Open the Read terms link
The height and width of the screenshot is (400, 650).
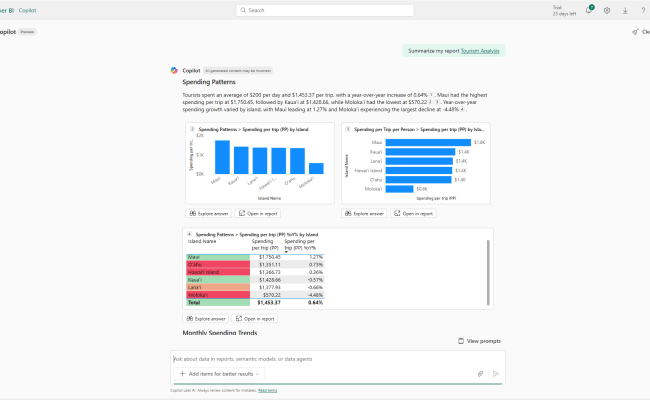[x=267, y=390]
